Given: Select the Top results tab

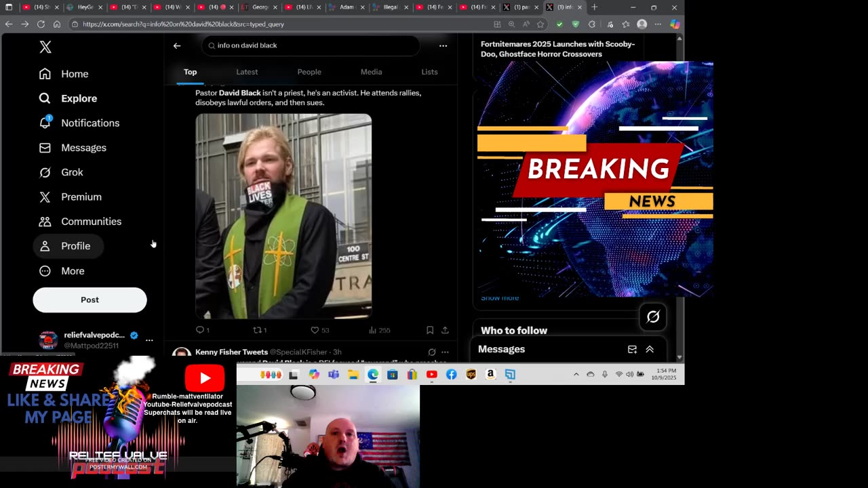Looking at the screenshot, I should (x=190, y=72).
